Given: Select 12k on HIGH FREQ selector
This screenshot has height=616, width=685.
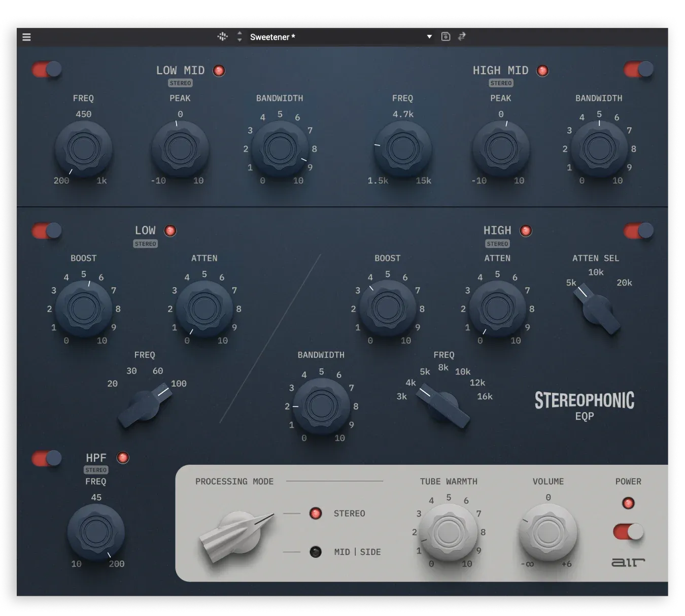Looking at the screenshot, I should (x=477, y=383).
